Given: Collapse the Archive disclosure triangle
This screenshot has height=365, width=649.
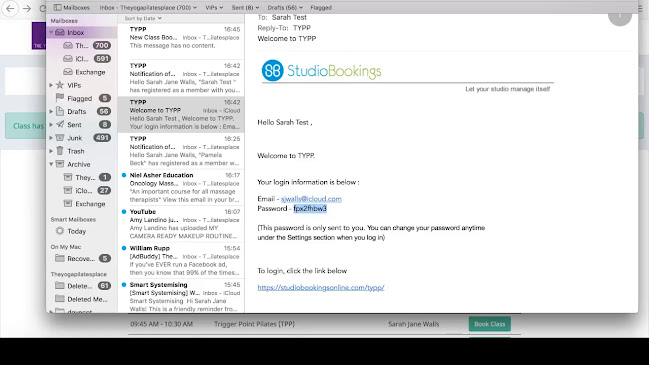Looking at the screenshot, I should (x=51, y=164).
